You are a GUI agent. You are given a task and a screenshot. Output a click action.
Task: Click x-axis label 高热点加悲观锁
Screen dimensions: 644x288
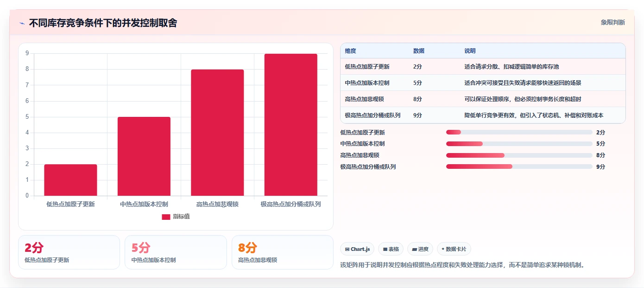(x=217, y=204)
